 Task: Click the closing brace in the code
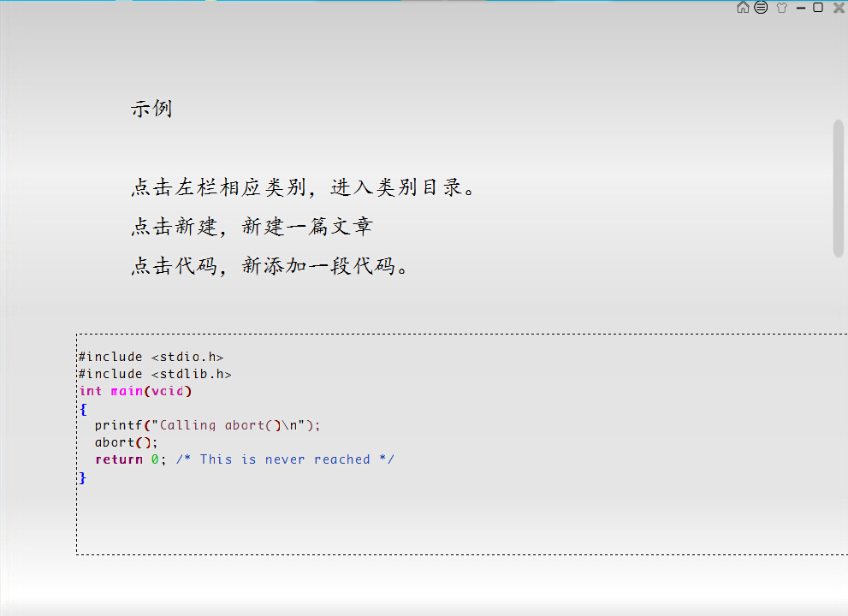coord(82,477)
